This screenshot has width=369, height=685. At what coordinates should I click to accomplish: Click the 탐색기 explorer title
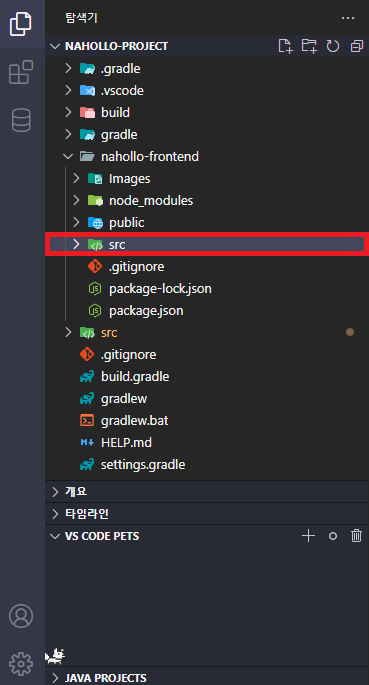pos(81,18)
